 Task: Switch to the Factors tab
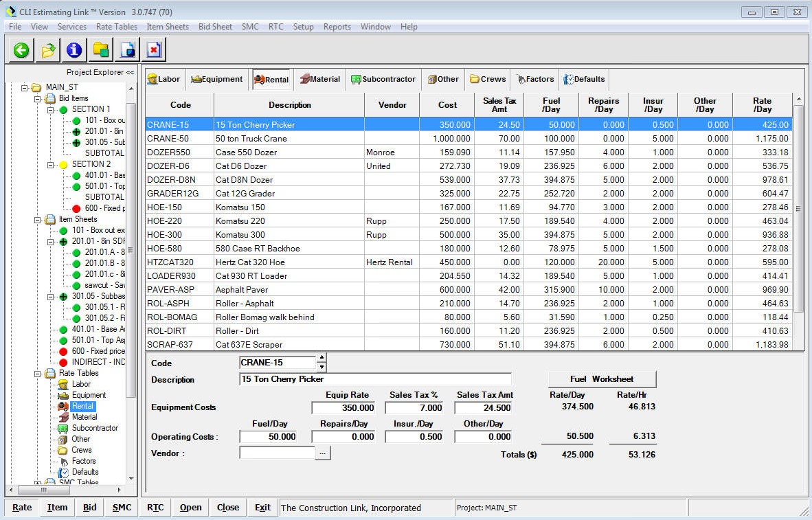point(535,79)
